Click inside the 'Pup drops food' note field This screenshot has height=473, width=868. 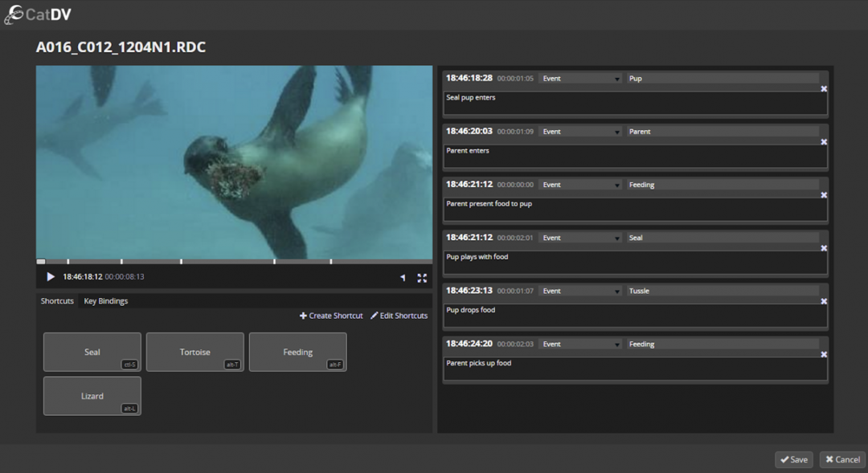(635, 314)
